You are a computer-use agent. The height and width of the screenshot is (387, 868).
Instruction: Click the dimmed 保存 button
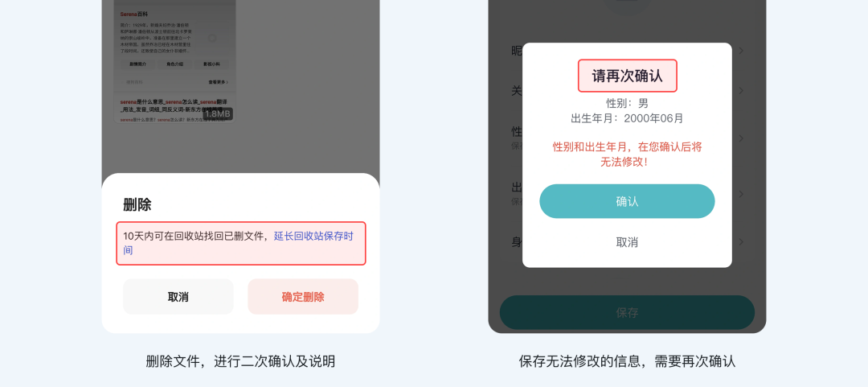pos(627,313)
